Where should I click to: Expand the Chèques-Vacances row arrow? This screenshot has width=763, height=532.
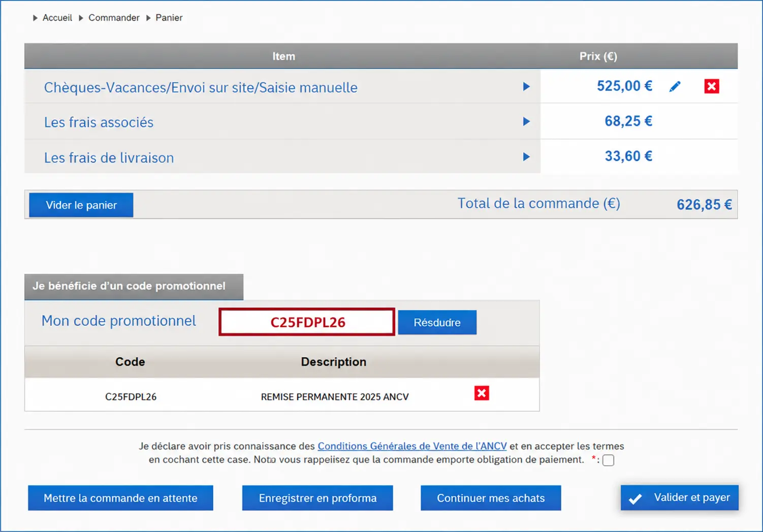(x=526, y=87)
